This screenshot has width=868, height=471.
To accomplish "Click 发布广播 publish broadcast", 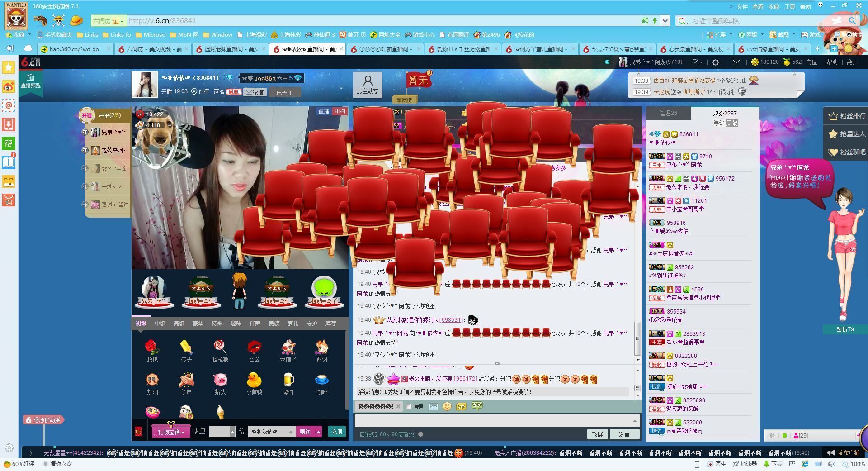I will [843, 453].
